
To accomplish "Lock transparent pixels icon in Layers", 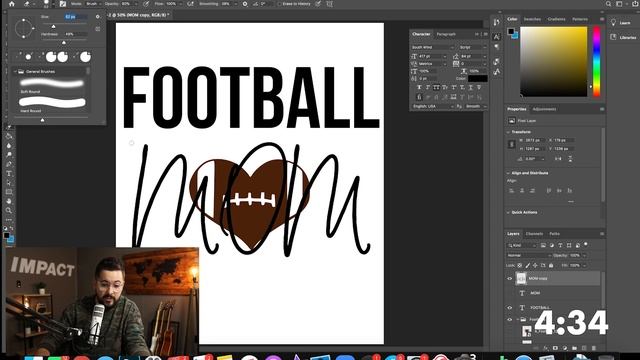I will 520,265.
